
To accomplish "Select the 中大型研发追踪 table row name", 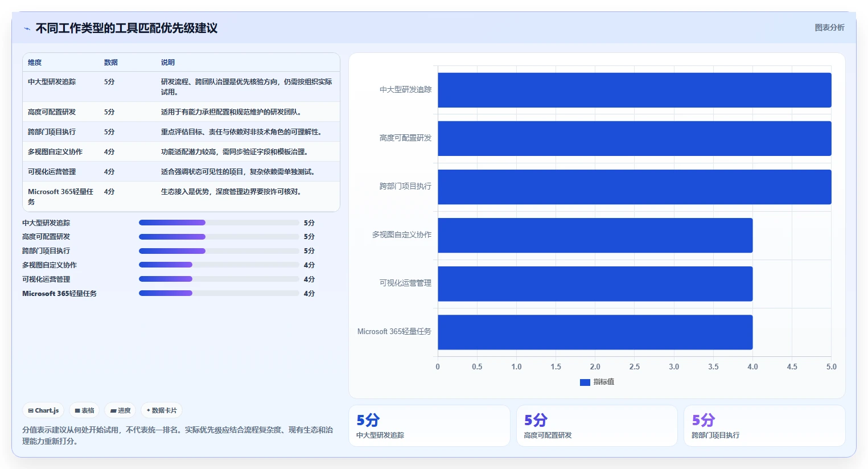I will [x=52, y=82].
